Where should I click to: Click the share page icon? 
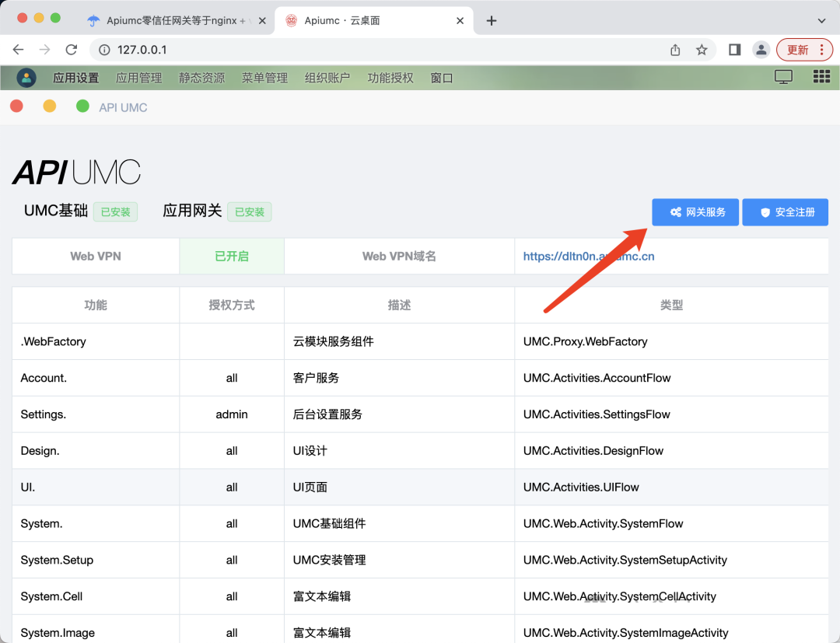click(x=675, y=50)
